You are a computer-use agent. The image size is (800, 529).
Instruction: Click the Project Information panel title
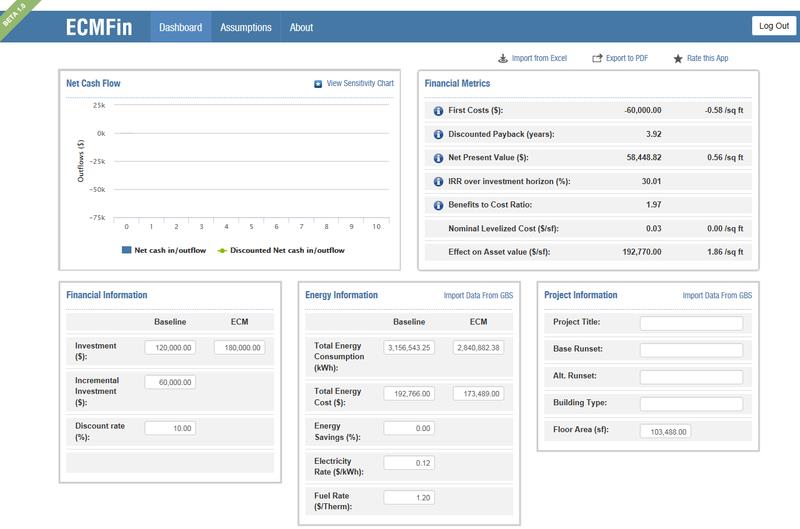pyautogui.click(x=581, y=295)
